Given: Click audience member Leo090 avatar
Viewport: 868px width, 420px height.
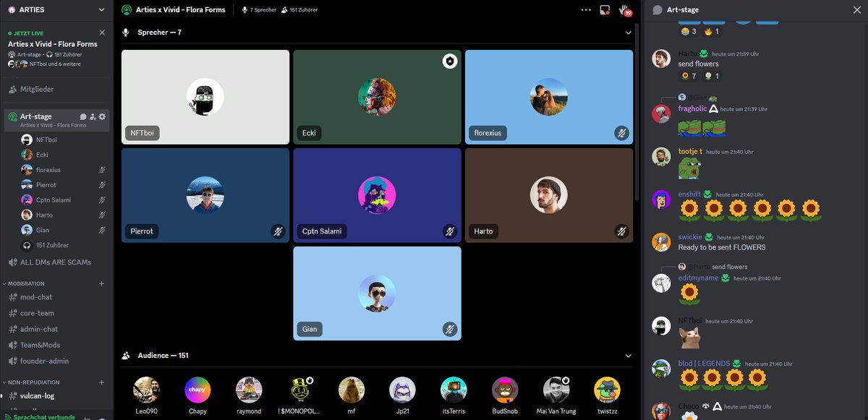Looking at the screenshot, I should tap(146, 390).
